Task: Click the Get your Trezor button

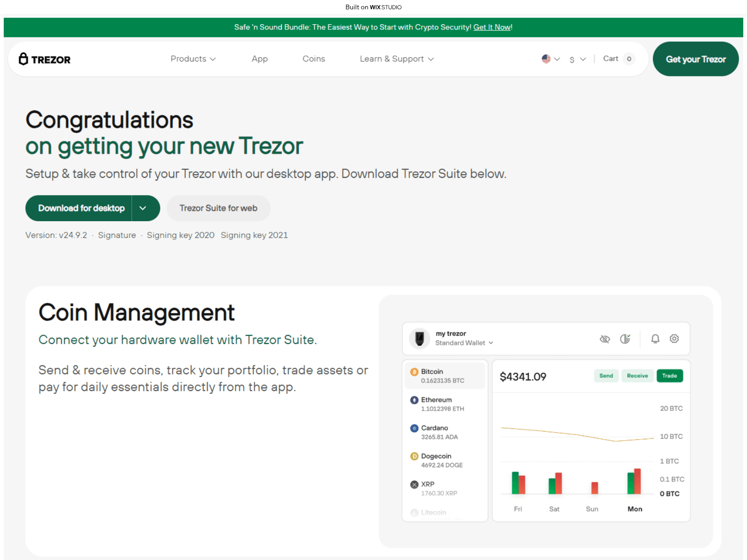Action: (x=696, y=59)
